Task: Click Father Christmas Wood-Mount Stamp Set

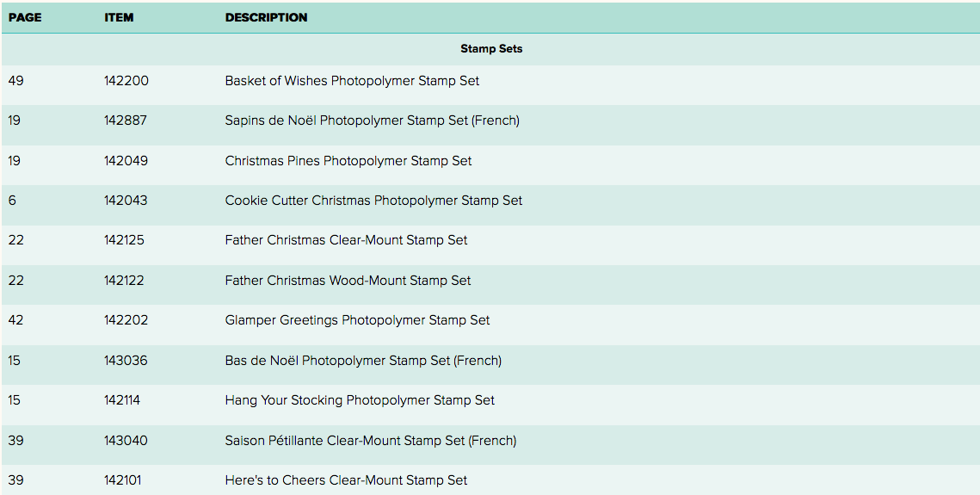Action: [348, 281]
